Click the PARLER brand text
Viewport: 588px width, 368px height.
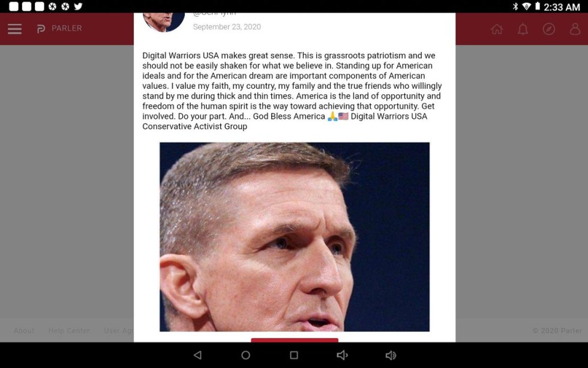(x=67, y=28)
